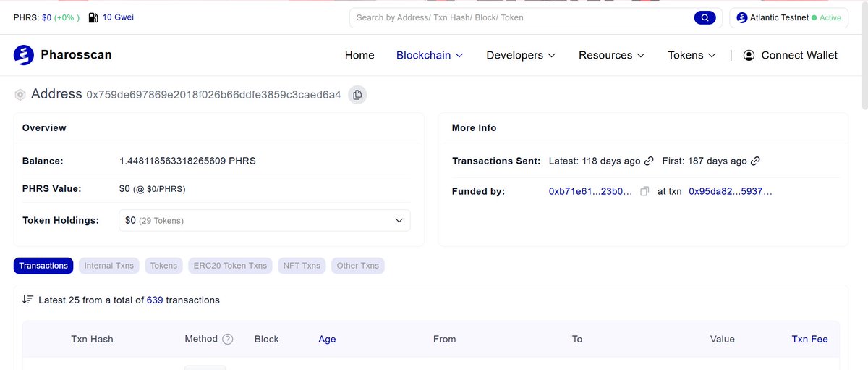
Task: Copy the address with the copy icon
Action: (357, 95)
